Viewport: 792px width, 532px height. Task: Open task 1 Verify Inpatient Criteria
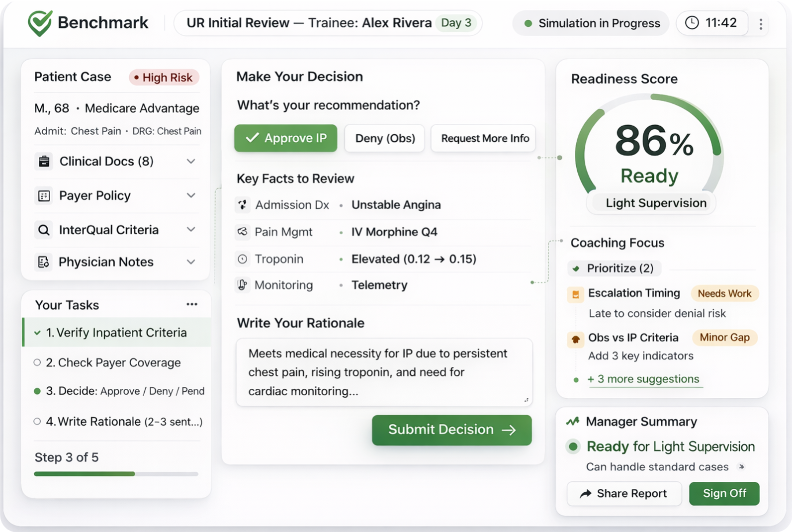pos(117,332)
